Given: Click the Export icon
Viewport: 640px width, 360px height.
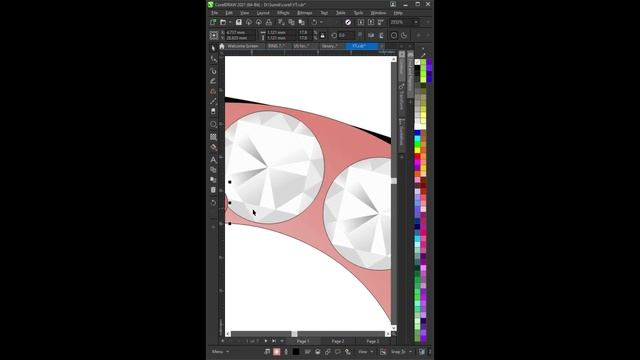Looking at the screenshot, I should click(371, 22).
